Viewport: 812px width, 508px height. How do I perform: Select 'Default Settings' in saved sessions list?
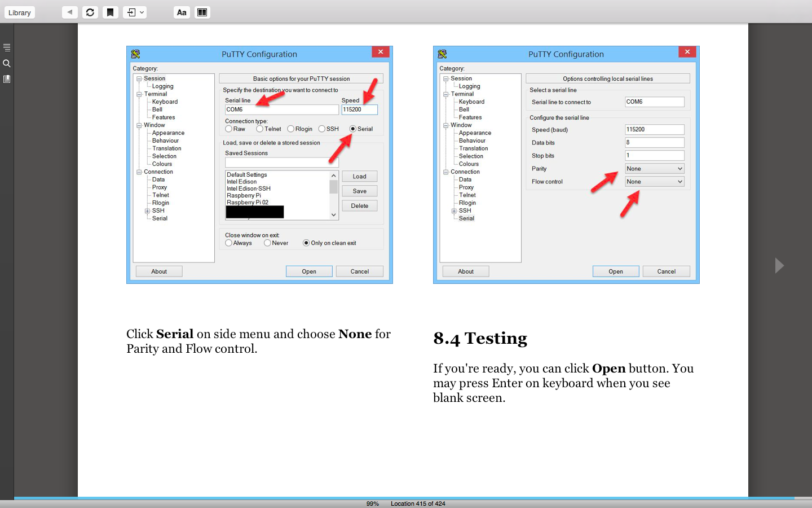point(247,175)
